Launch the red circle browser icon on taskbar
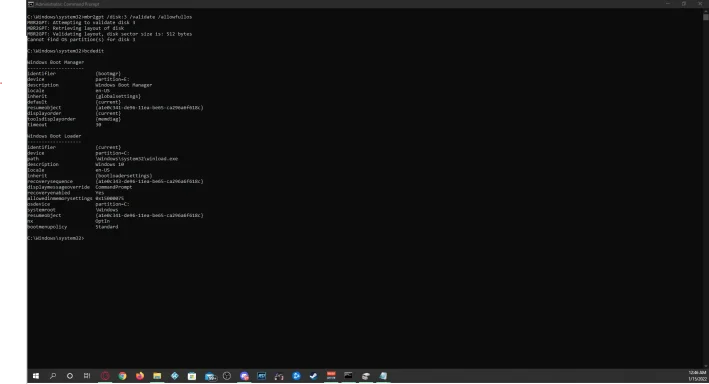The height and width of the screenshot is (384, 709). [x=105, y=376]
